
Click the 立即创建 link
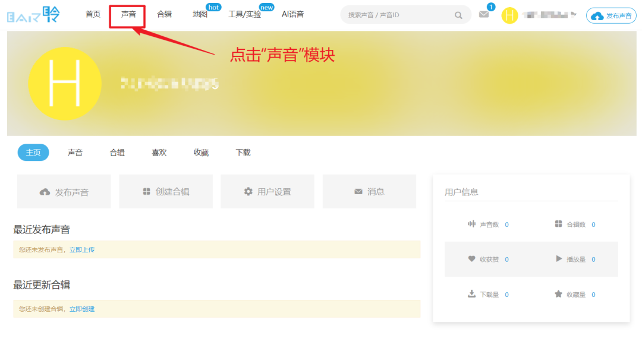[x=83, y=309]
